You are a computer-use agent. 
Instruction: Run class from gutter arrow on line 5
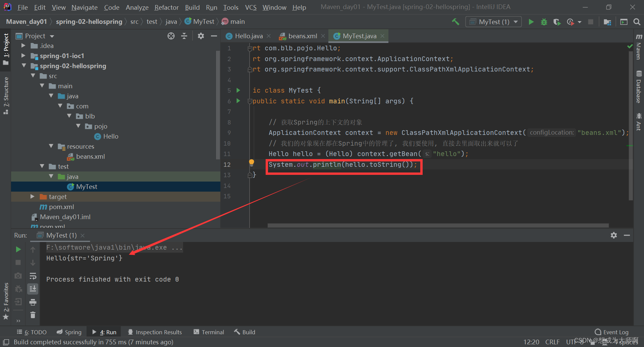[238, 90]
